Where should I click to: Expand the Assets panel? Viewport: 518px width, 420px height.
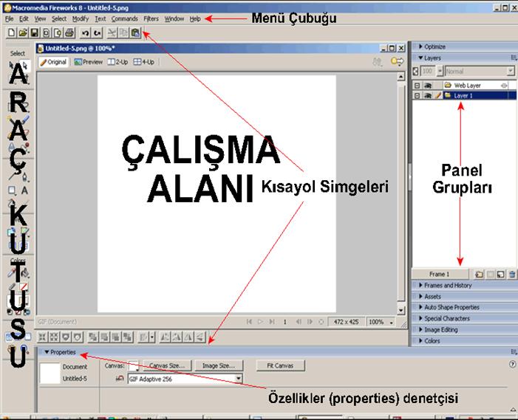pos(420,296)
